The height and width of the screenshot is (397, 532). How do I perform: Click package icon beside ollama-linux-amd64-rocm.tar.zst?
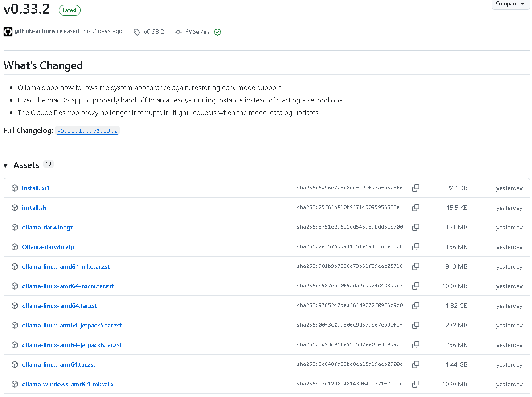(15, 286)
